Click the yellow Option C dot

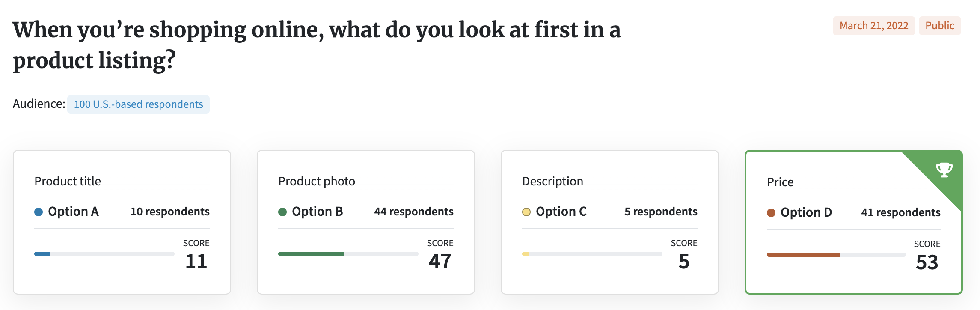526,212
